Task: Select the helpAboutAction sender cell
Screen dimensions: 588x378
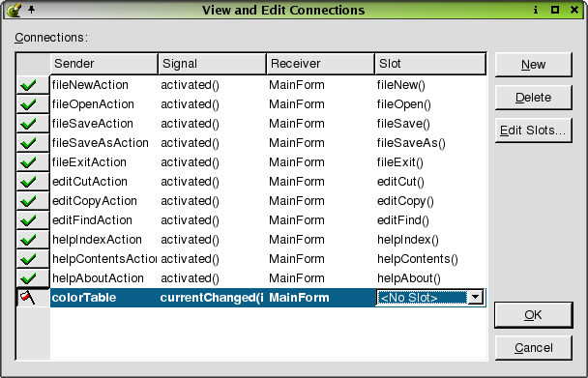Action: click(x=103, y=278)
